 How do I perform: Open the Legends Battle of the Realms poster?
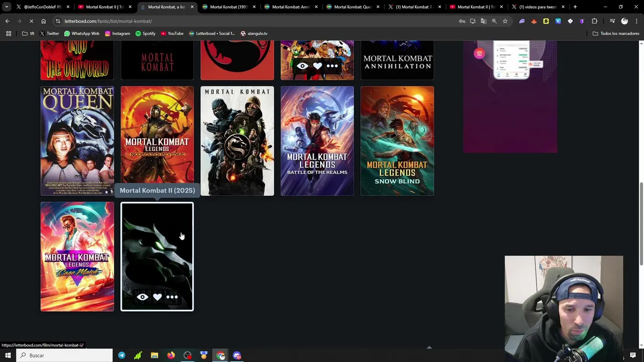(317, 141)
